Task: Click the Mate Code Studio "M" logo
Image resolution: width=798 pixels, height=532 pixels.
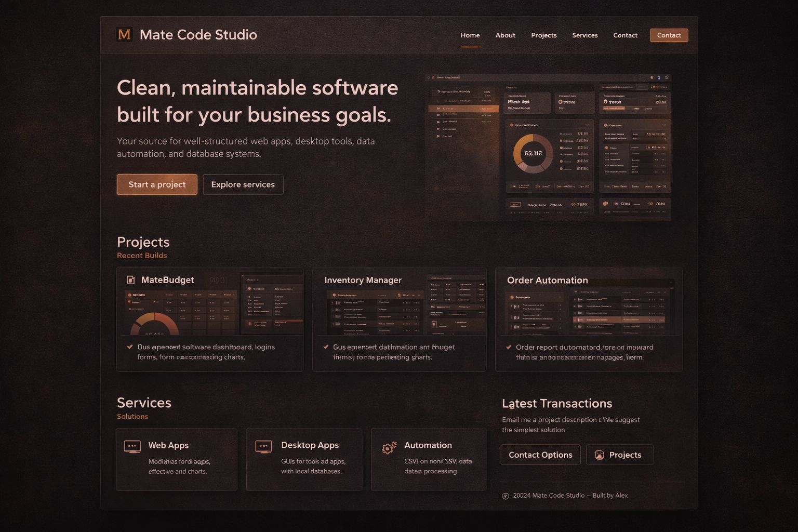Action: (x=125, y=35)
